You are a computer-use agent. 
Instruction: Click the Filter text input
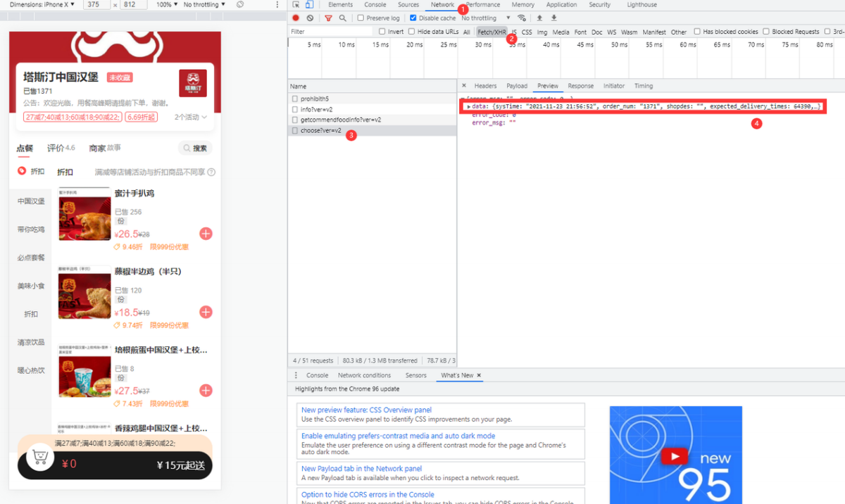point(330,32)
